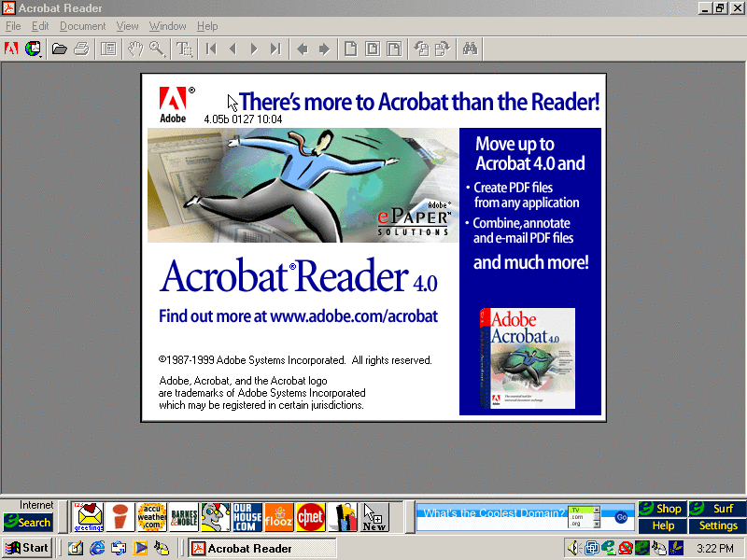Click the Windows Start button
Screen dimensions: 747x560
click(27, 548)
